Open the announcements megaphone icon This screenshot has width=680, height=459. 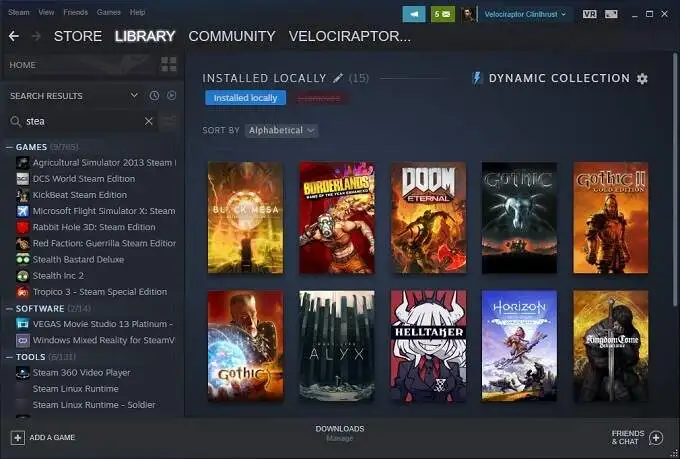point(414,14)
